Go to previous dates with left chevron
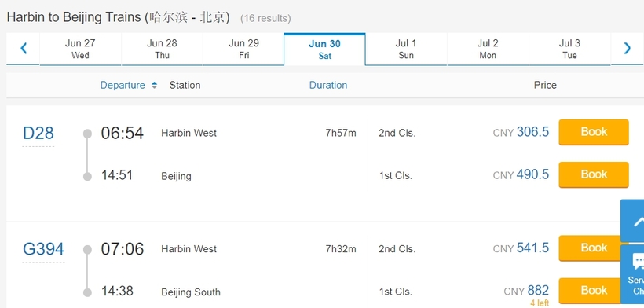 point(24,49)
